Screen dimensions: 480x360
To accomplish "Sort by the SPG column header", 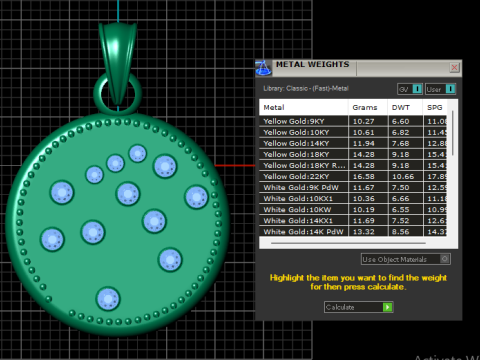I will [435, 107].
